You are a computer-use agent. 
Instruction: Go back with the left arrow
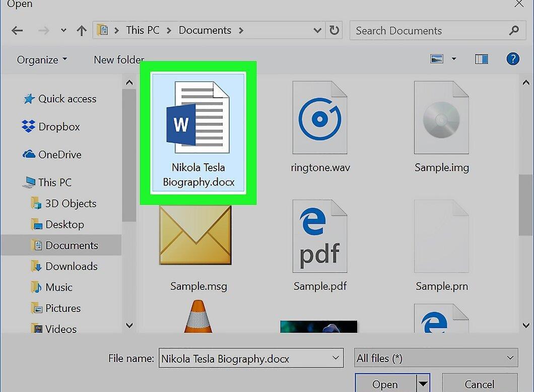tap(17, 31)
